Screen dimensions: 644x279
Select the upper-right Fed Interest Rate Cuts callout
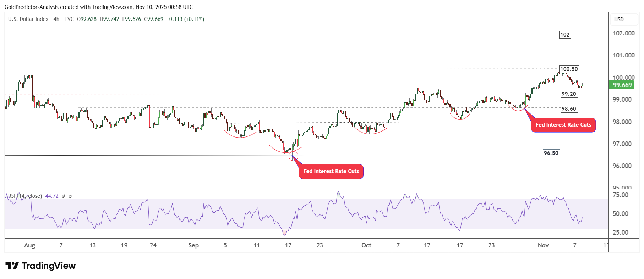click(563, 125)
